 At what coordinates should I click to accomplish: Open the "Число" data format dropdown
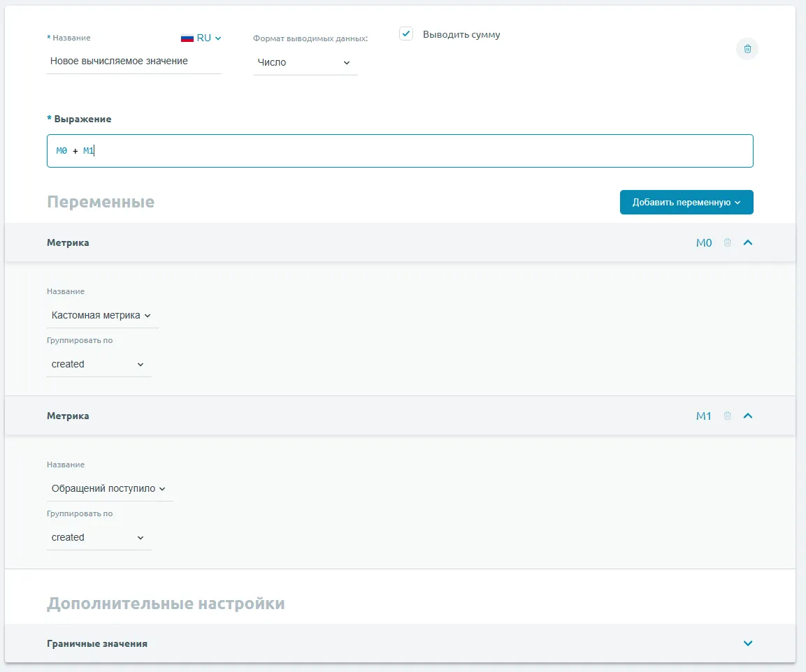point(305,63)
